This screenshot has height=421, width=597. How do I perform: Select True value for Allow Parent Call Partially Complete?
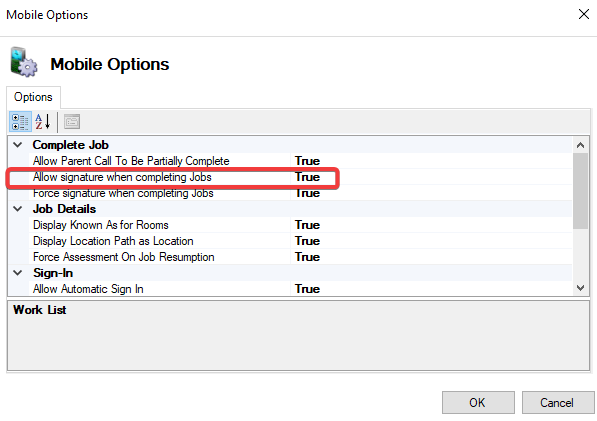click(307, 161)
